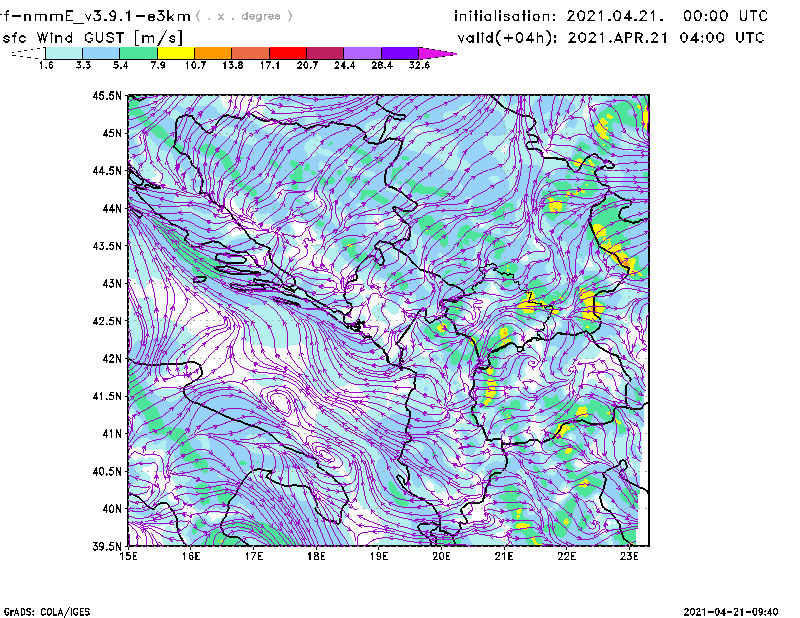This screenshot has width=800, height=618.
Task: Click the 'GrADS: COLA/IGES' credit text
Action: click(47, 612)
